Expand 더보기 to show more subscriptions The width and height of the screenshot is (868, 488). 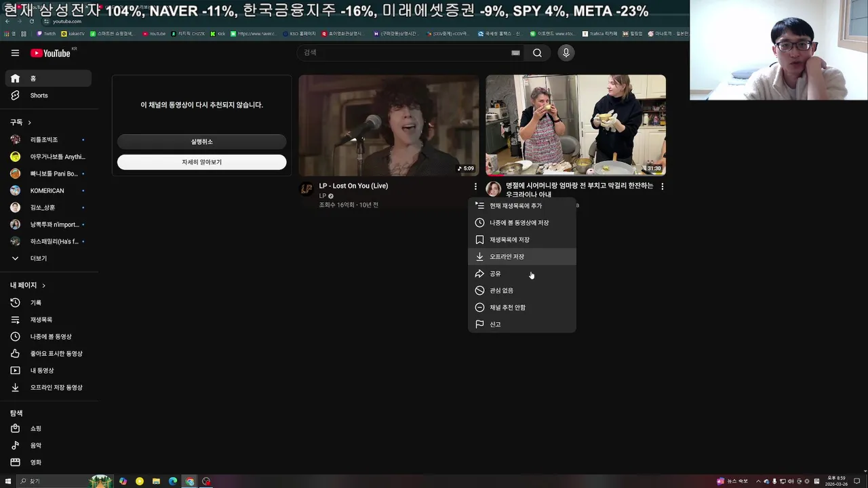48,258
